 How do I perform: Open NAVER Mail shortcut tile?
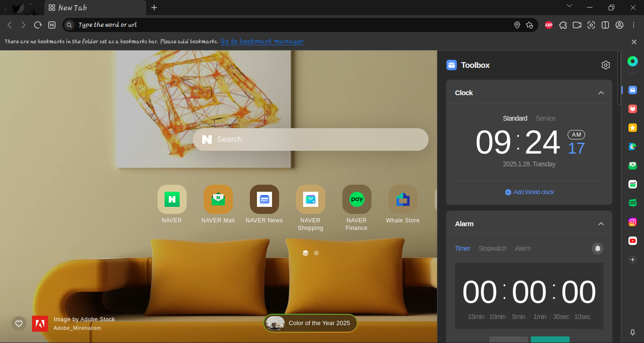pos(218,199)
